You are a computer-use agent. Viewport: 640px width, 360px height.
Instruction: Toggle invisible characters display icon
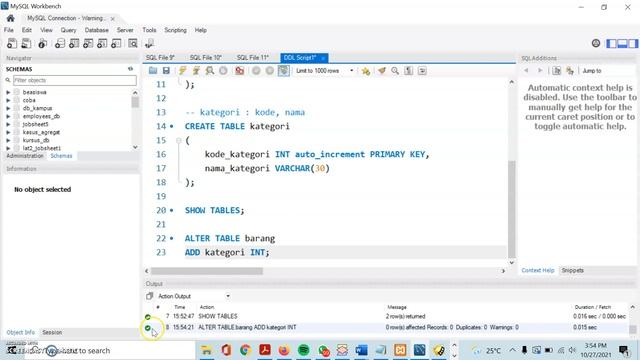point(409,71)
